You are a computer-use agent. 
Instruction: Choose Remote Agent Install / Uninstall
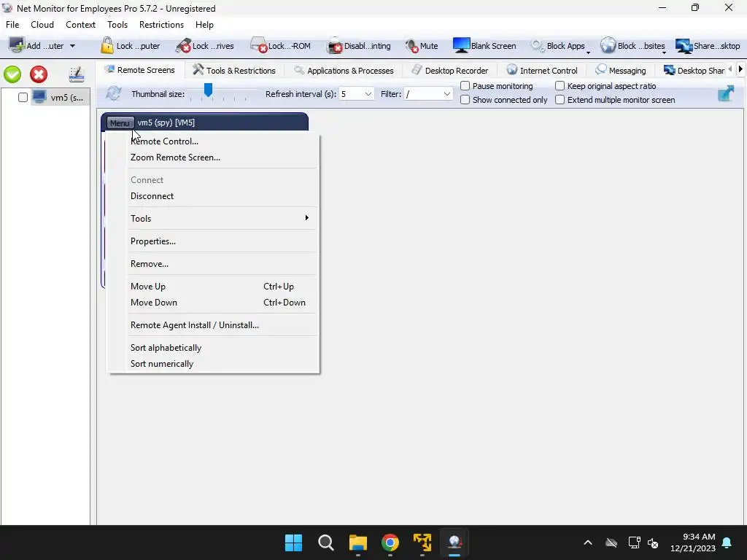[212, 324]
